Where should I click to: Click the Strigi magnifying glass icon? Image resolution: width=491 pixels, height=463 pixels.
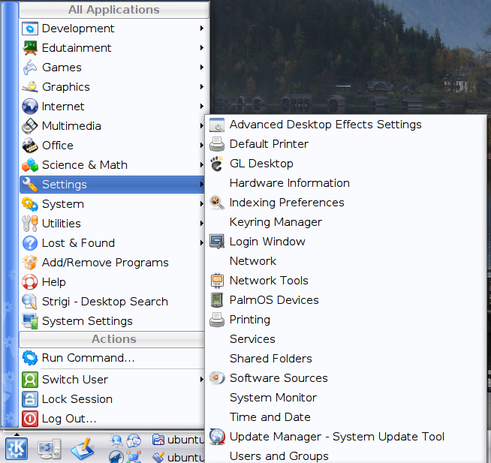30,301
